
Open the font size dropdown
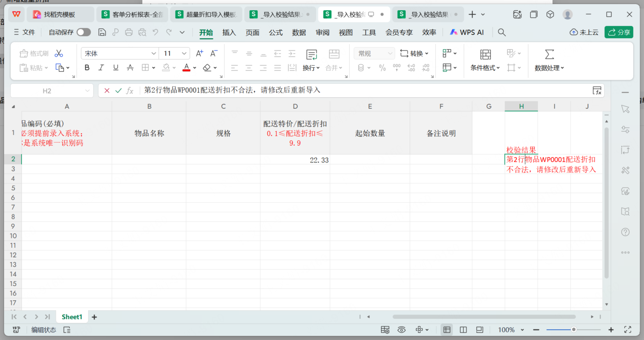pos(184,53)
